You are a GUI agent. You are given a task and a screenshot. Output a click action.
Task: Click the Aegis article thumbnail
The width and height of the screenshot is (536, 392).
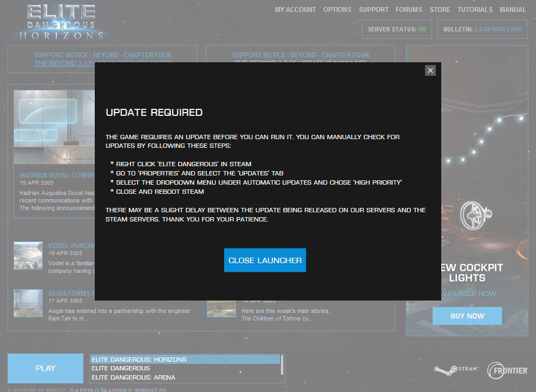[x=28, y=304]
